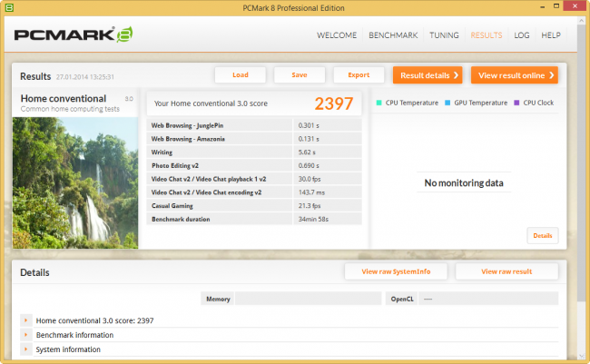Expand the System information row
This screenshot has width=590, height=364.
(26, 349)
